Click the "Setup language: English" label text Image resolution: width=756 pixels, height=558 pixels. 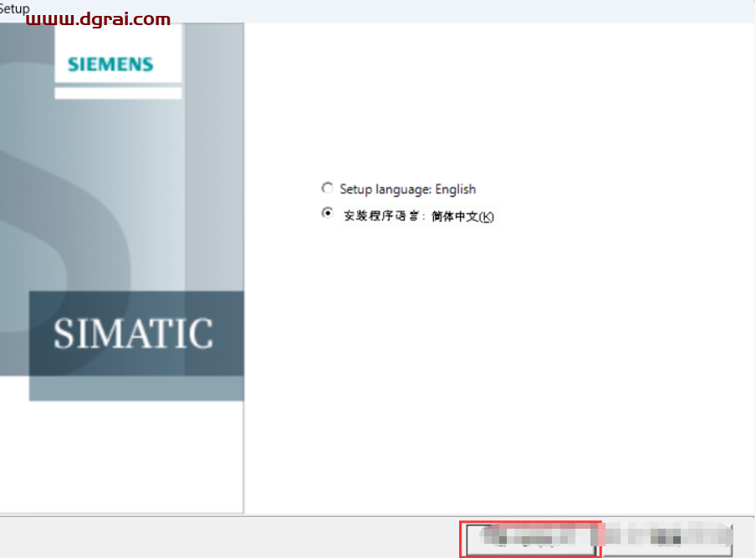(406, 190)
